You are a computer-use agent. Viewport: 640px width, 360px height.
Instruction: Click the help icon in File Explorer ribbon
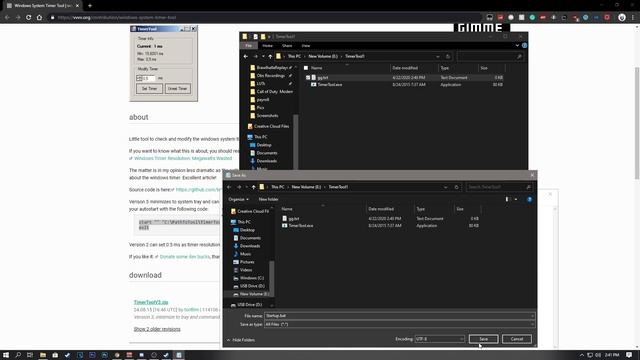524,46
